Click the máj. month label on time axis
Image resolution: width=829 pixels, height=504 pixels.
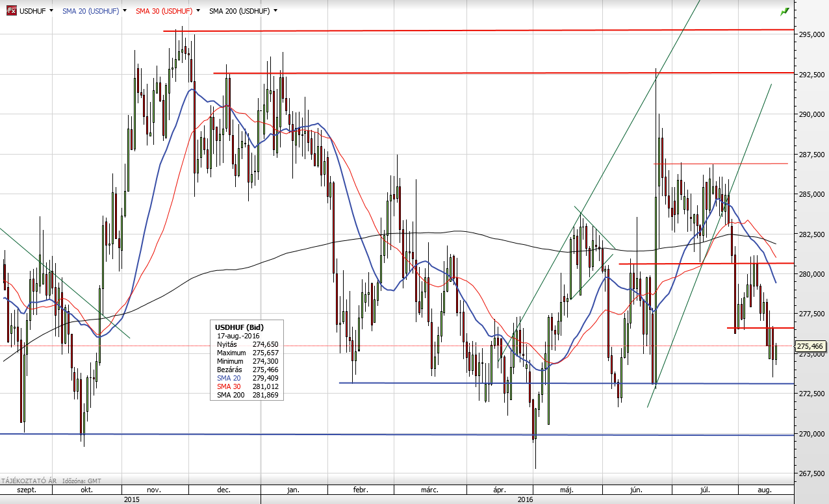point(567,490)
